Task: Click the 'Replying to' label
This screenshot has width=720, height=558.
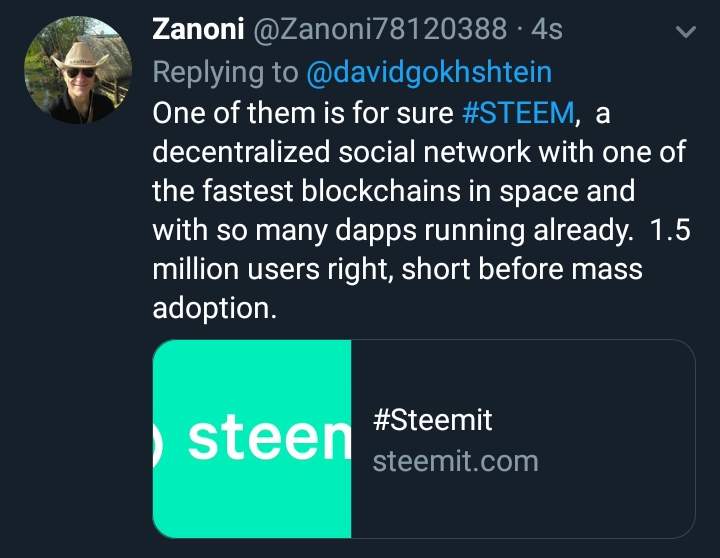Action: (225, 72)
